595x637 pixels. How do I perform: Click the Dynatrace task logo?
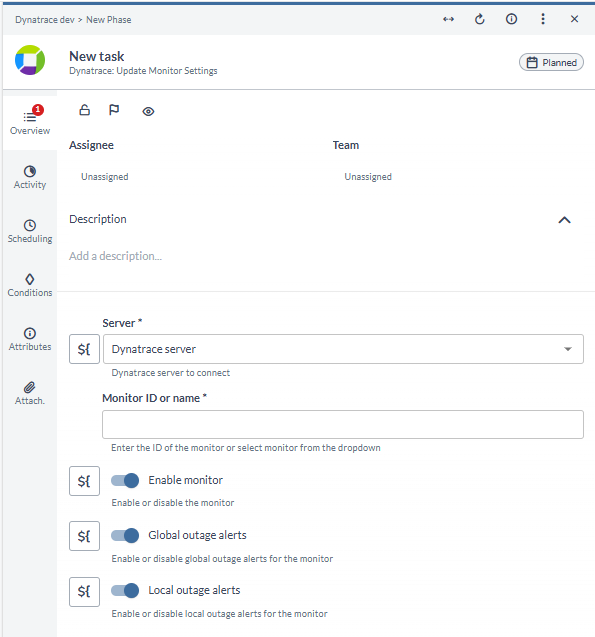pos(30,60)
